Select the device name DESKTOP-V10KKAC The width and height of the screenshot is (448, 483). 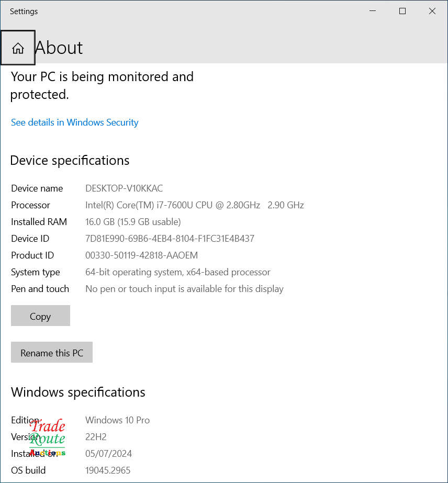point(124,188)
